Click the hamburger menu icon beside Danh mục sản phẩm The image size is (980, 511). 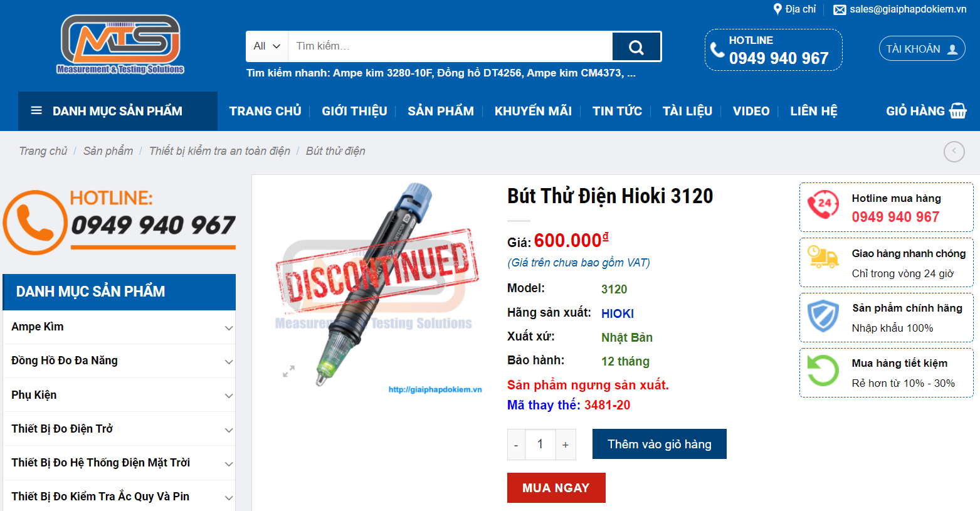point(36,111)
